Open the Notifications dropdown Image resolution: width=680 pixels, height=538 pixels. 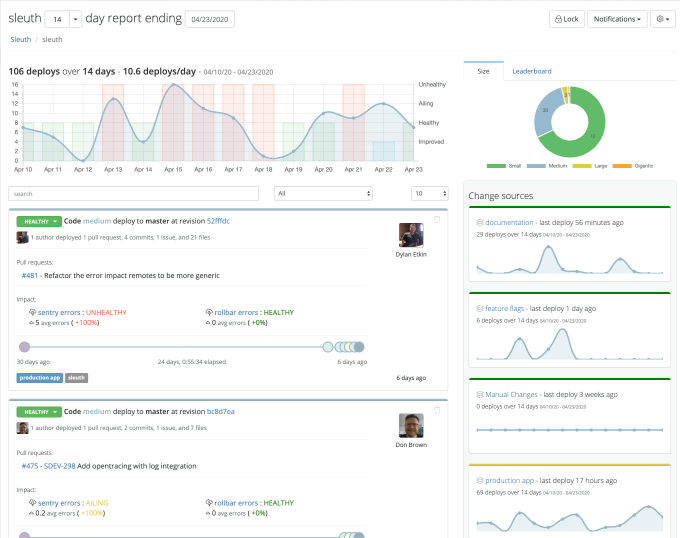pyautogui.click(x=617, y=19)
